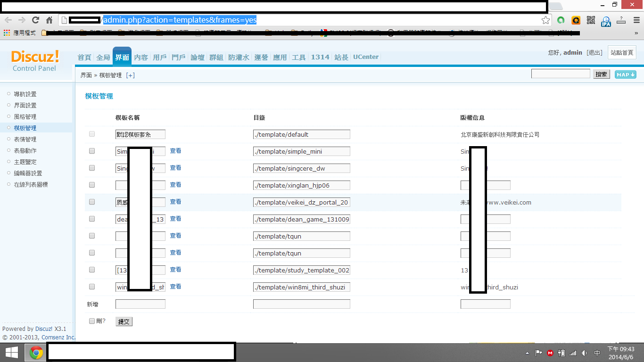Image resolution: width=644 pixels, height=362 pixels.
Task: Click 查看 link for win8mi_third_shuzi row
Action: pos(175,287)
